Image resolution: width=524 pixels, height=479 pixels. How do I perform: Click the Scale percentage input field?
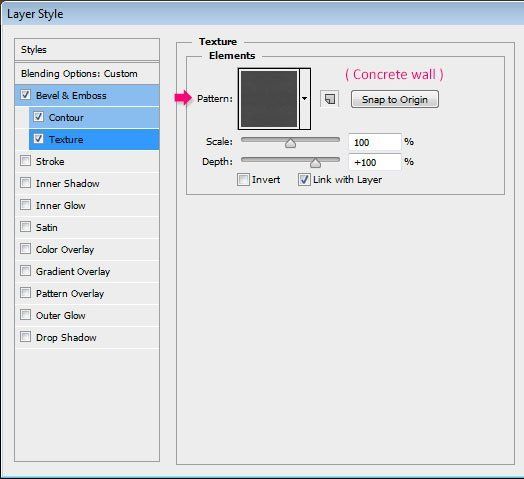(374, 142)
